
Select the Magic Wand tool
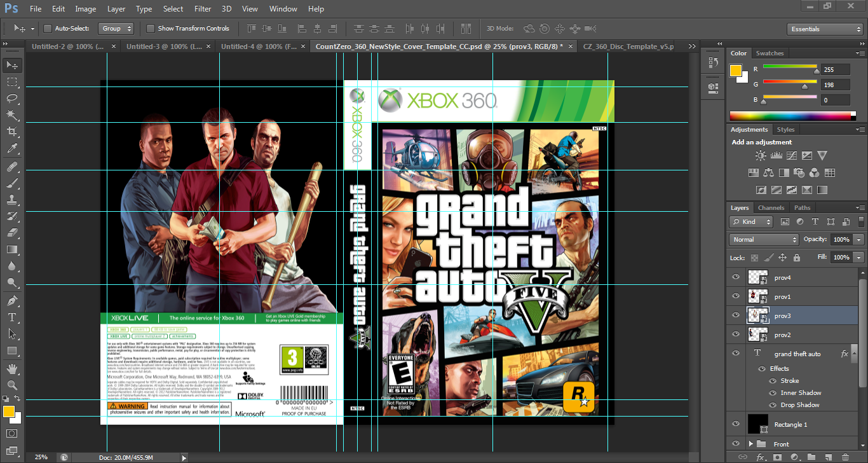(x=12, y=115)
